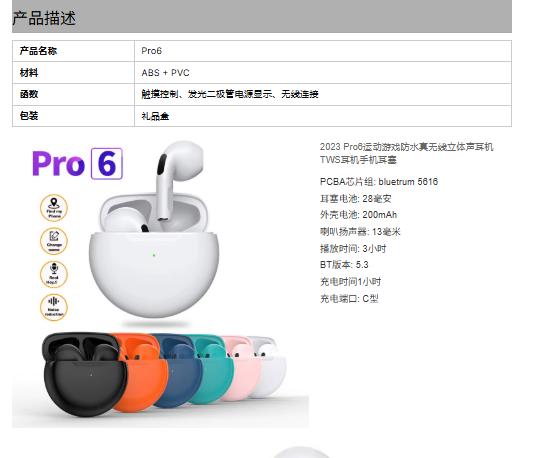Click the Change name edit icon
The image size is (556, 458).
tap(54, 241)
